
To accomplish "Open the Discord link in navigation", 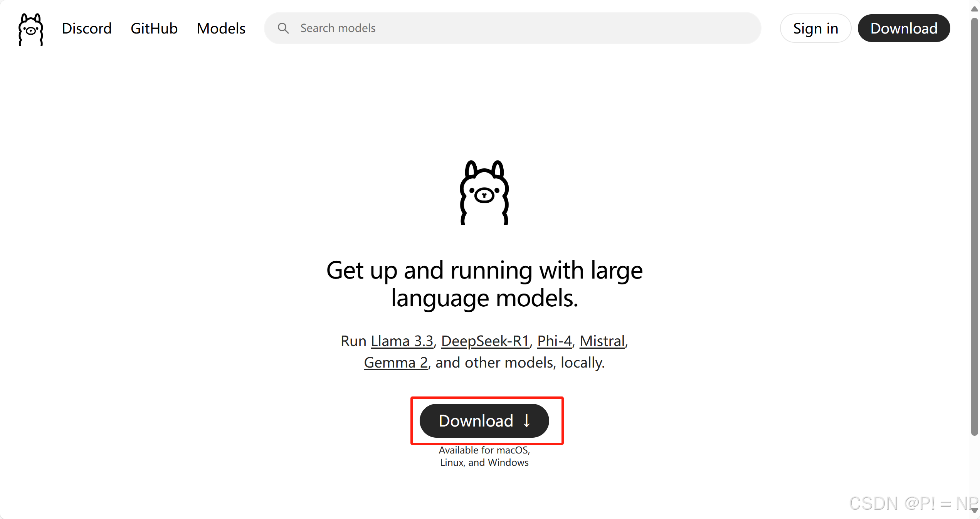I will coord(87,29).
